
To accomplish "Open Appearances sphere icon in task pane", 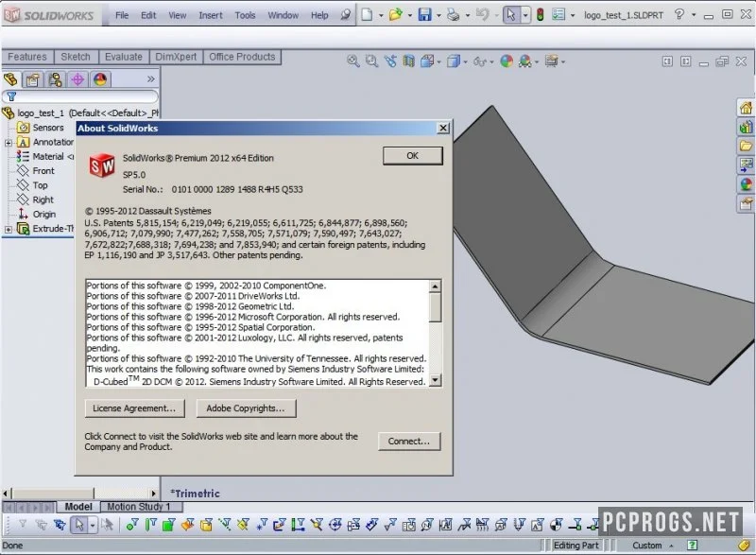I will coord(746,184).
